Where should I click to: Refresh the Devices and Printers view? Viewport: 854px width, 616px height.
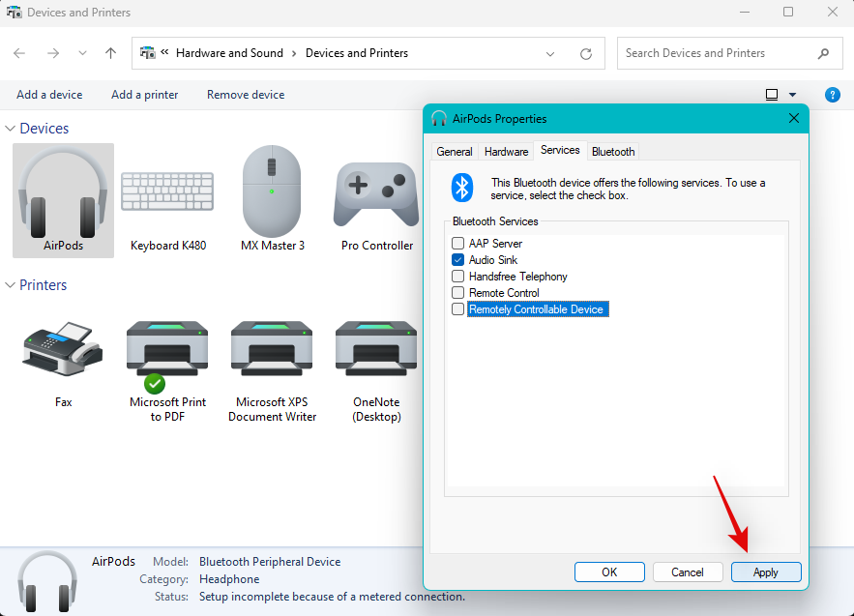coord(586,53)
